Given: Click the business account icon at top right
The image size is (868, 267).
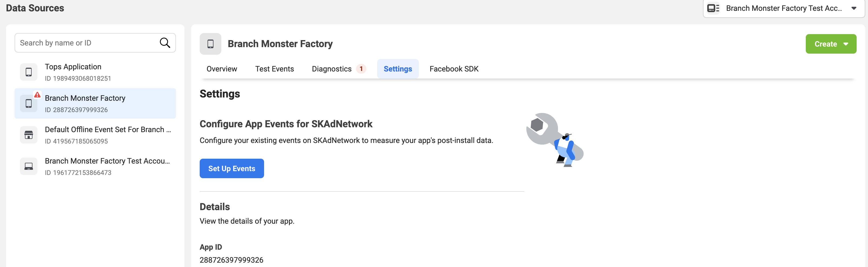Looking at the screenshot, I should click(x=713, y=8).
